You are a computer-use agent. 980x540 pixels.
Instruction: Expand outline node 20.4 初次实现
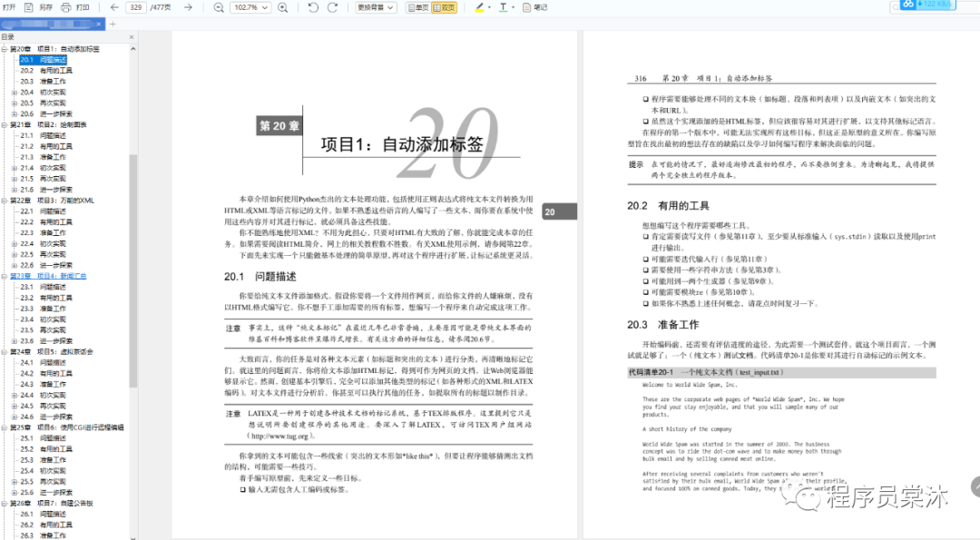tap(15, 92)
